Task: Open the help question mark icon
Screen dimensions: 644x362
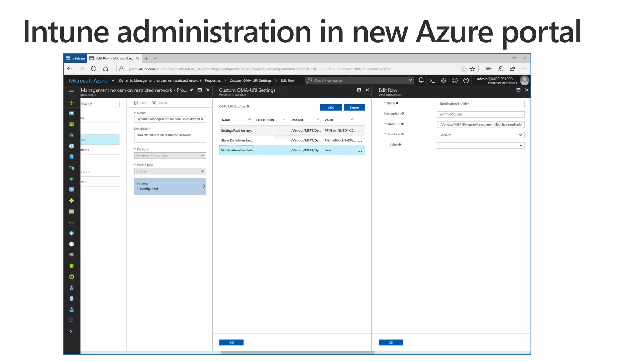Action: (466, 80)
